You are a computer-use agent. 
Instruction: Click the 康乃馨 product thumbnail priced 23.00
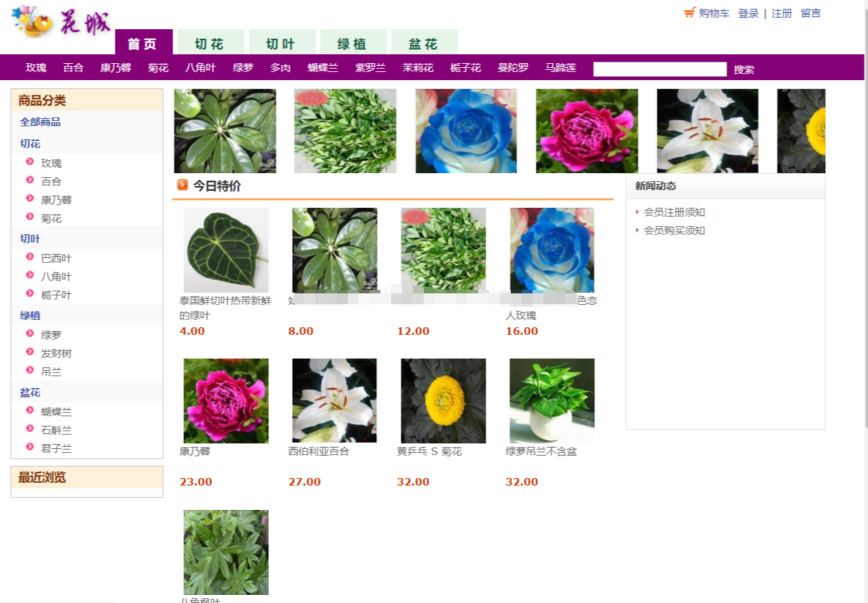tap(226, 401)
